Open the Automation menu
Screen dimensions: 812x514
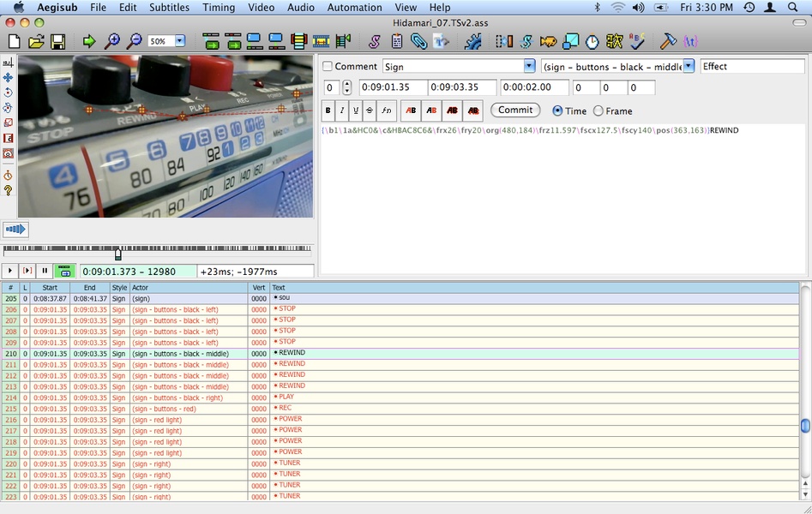click(x=355, y=7)
